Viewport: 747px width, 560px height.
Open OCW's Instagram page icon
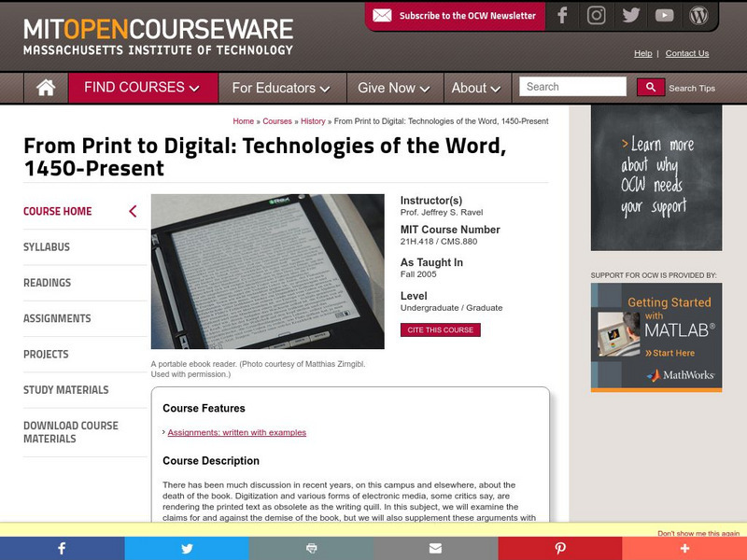[596, 15]
